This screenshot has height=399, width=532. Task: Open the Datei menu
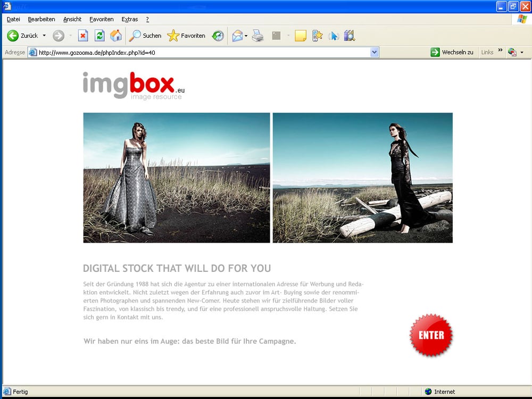coord(13,19)
